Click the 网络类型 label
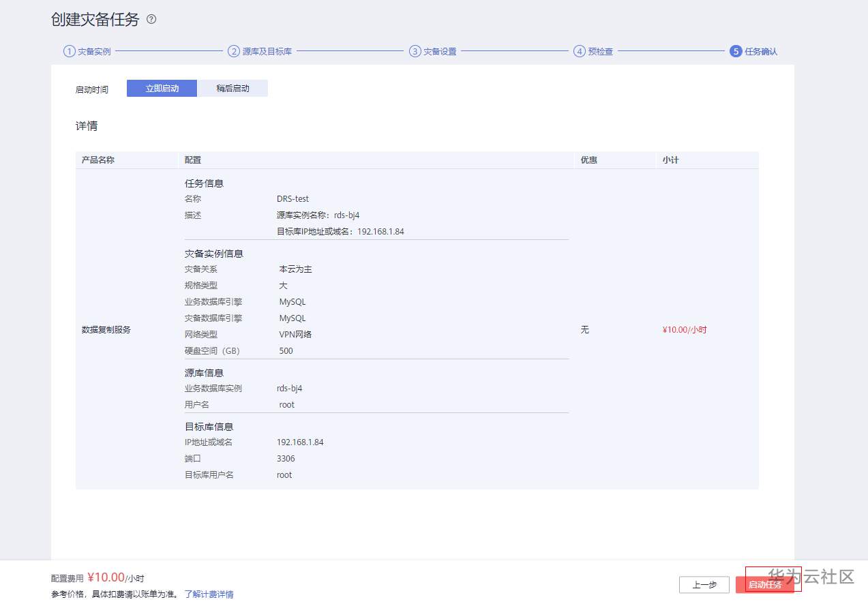This screenshot has height=604, width=868. coord(201,335)
